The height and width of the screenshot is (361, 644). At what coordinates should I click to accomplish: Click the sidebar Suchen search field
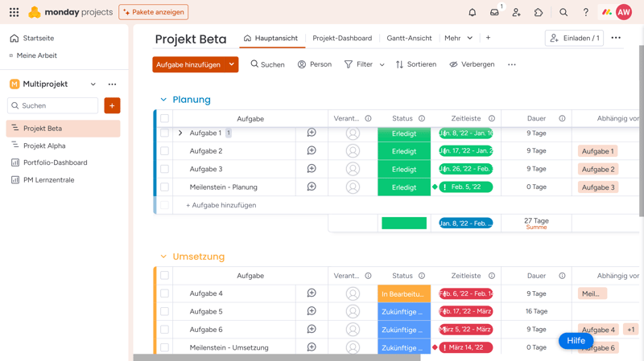tap(53, 105)
